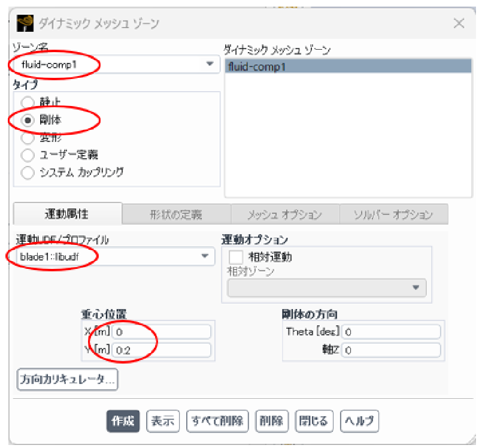Click the すべて削除 button
The image size is (479, 448).
point(218,421)
